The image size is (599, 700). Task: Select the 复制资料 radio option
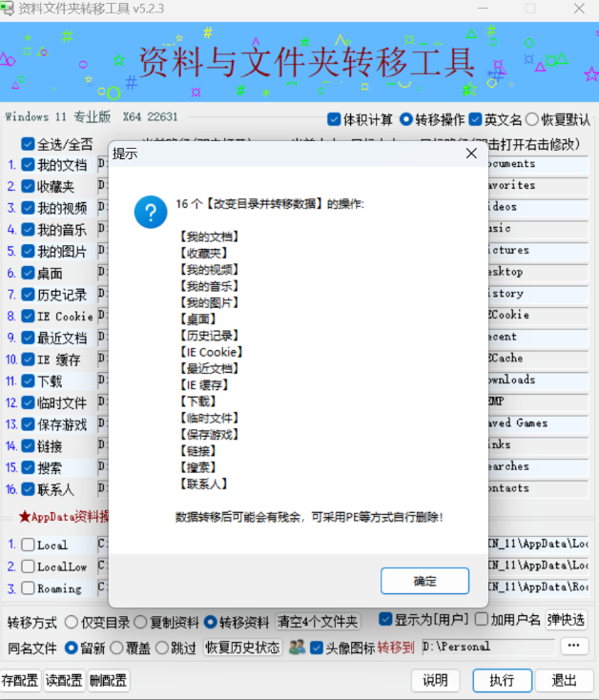(141, 622)
